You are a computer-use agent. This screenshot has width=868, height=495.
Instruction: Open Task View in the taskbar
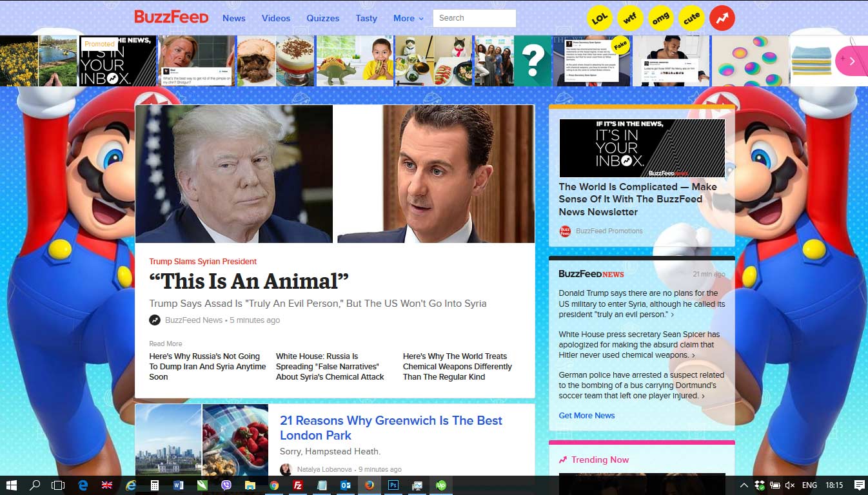click(59, 485)
